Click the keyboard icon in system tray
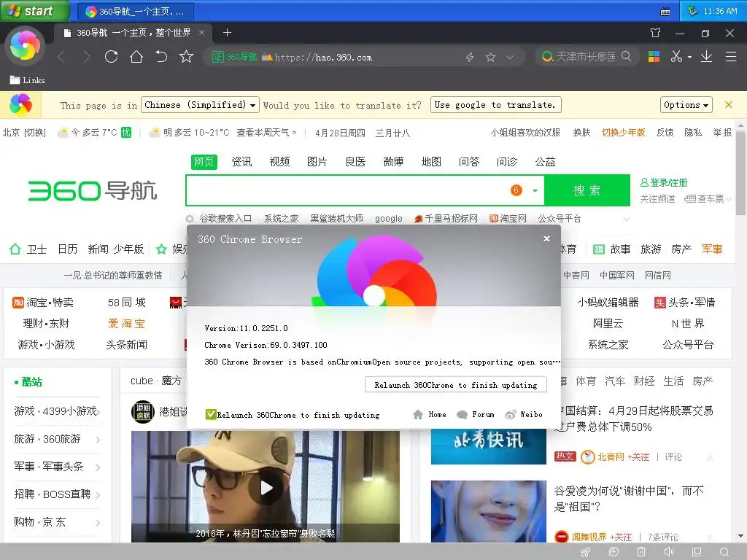Screen dimensions: 747x560 pyautogui.click(x=665, y=12)
